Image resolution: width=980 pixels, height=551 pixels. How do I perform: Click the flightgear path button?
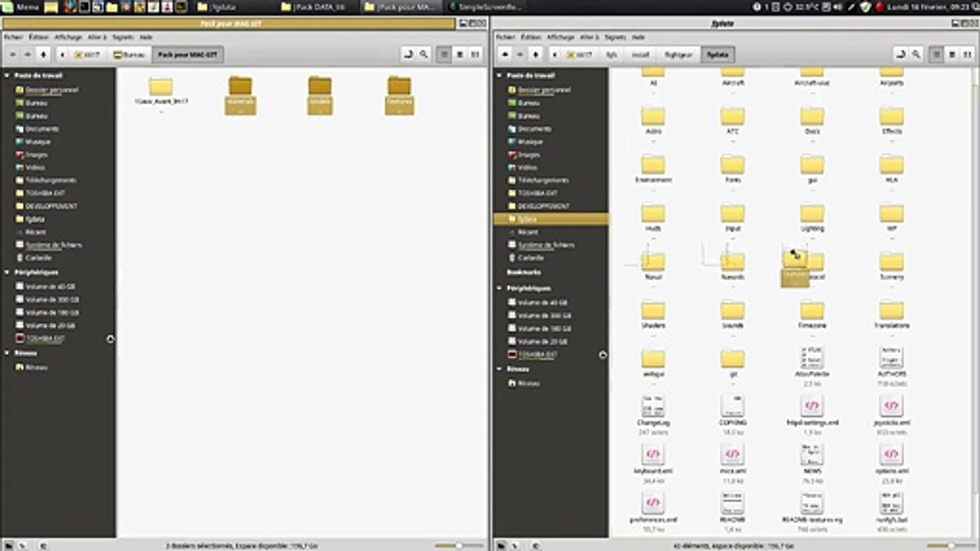677,54
